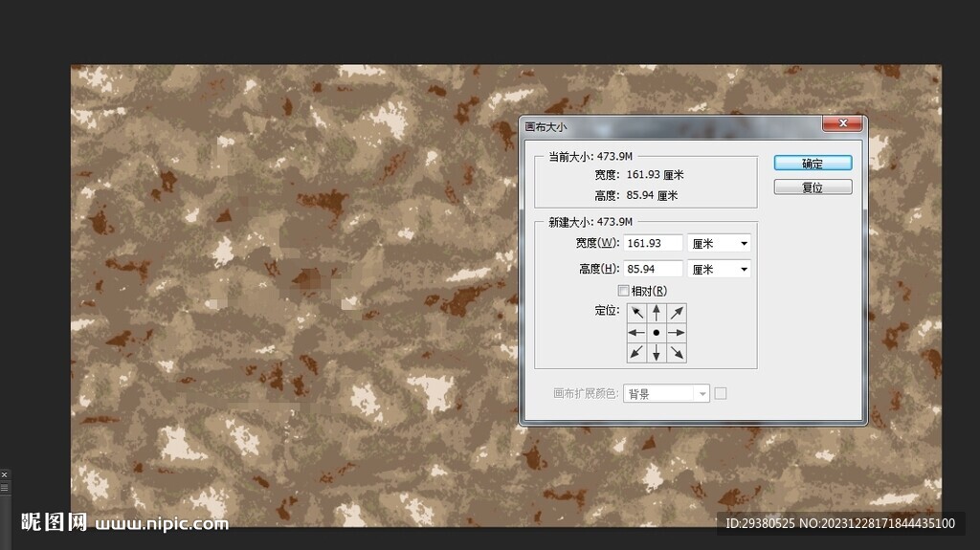The image size is (980, 550).
Task: Click the 复位 button
Action: (813, 187)
